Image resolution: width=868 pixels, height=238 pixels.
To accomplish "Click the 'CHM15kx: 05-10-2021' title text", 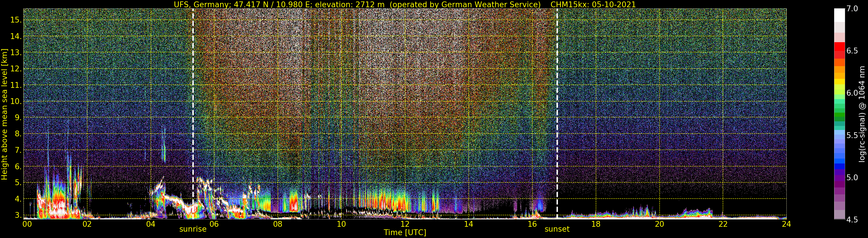I will tap(593, 4).
